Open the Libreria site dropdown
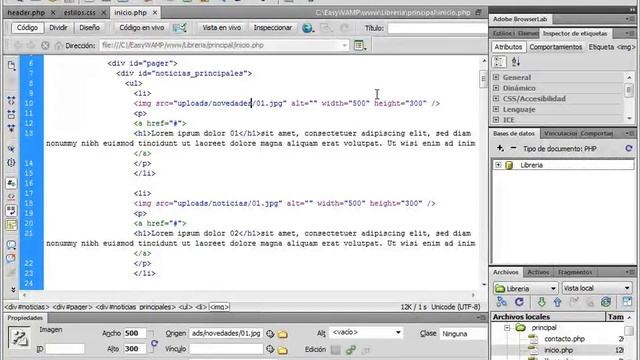 [525, 288]
